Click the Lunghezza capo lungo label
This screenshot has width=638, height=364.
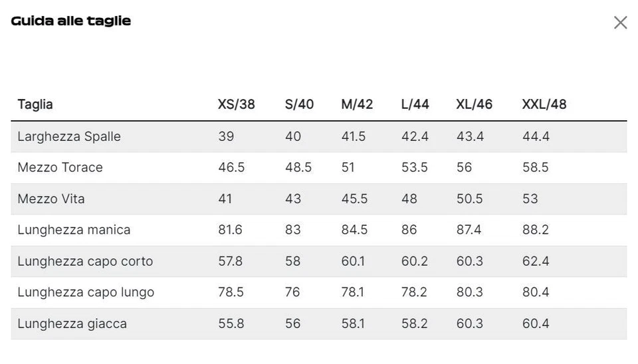[x=86, y=292]
